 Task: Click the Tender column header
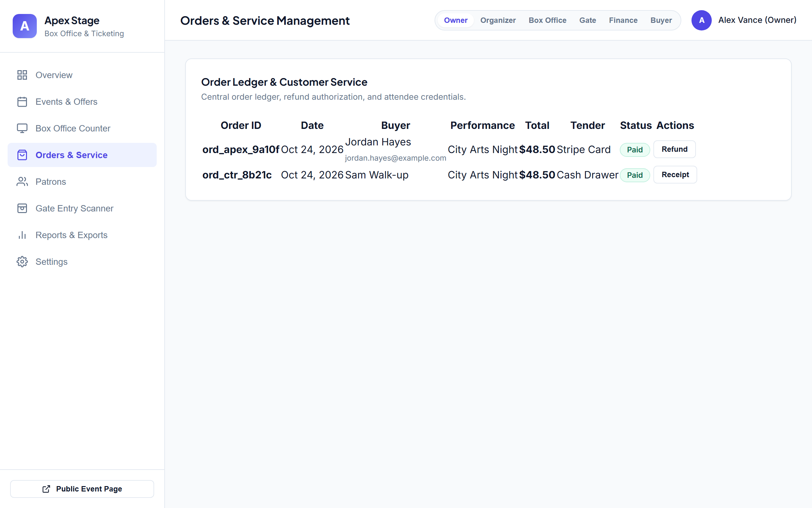pos(587,125)
